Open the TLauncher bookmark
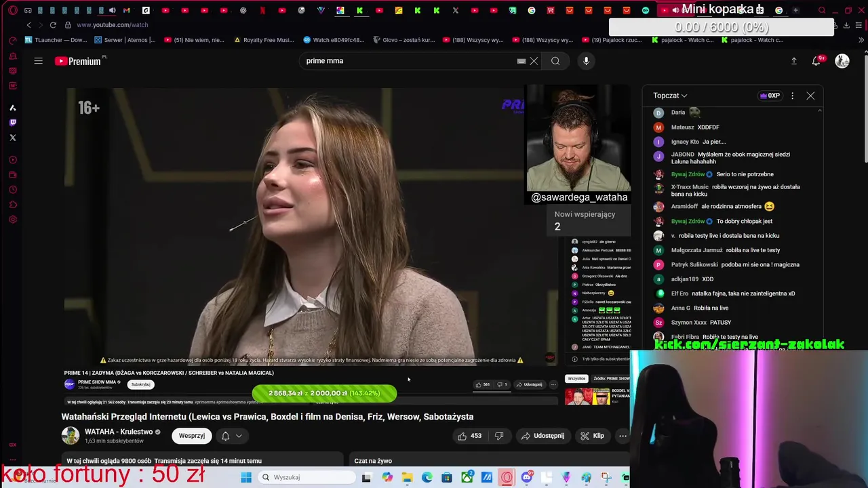Screen dimensions: 868x488 [x=56, y=40]
